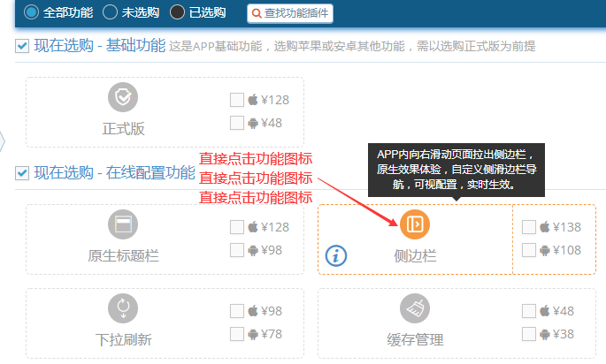Check 原生标题栏 Android ¥98 checkbox
This screenshot has height=364, width=606.
237,250
